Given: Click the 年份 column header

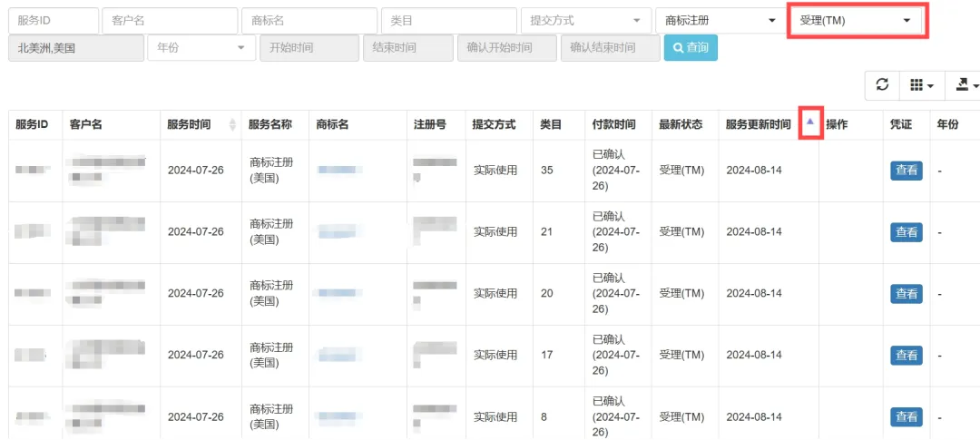Looking at the screenshot, I should (947, 124).
